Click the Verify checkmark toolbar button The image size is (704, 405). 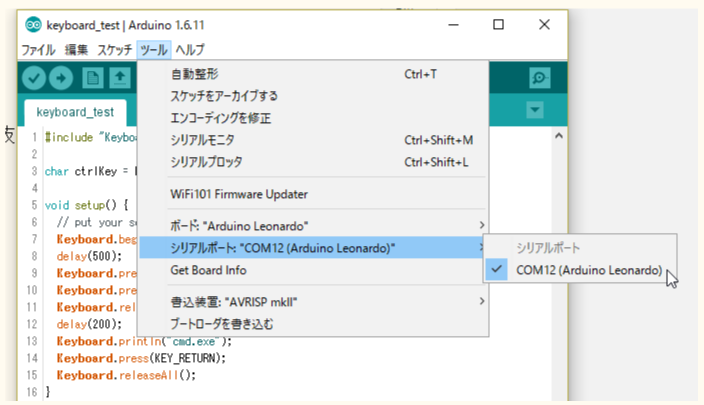click(34, 78)
